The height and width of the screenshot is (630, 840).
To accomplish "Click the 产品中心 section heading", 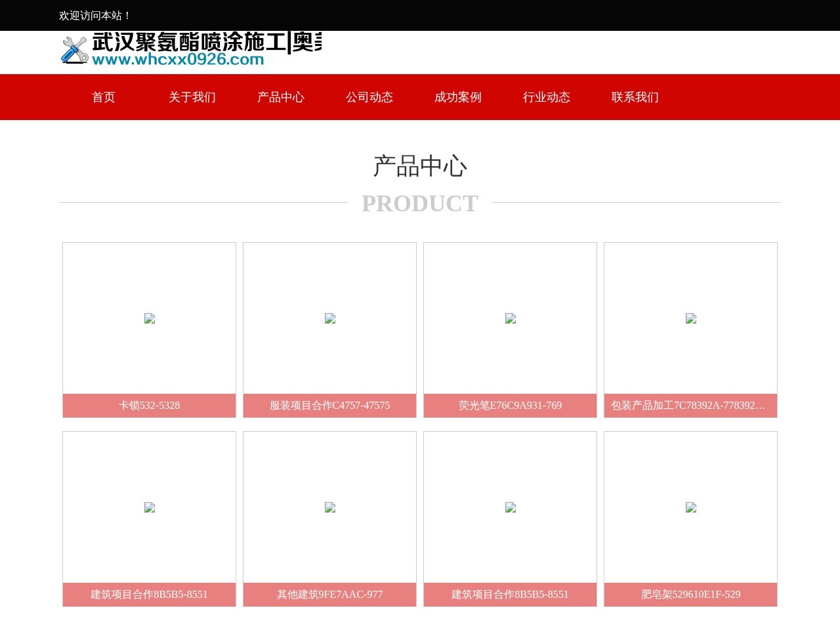I will [x=420, y=166].
